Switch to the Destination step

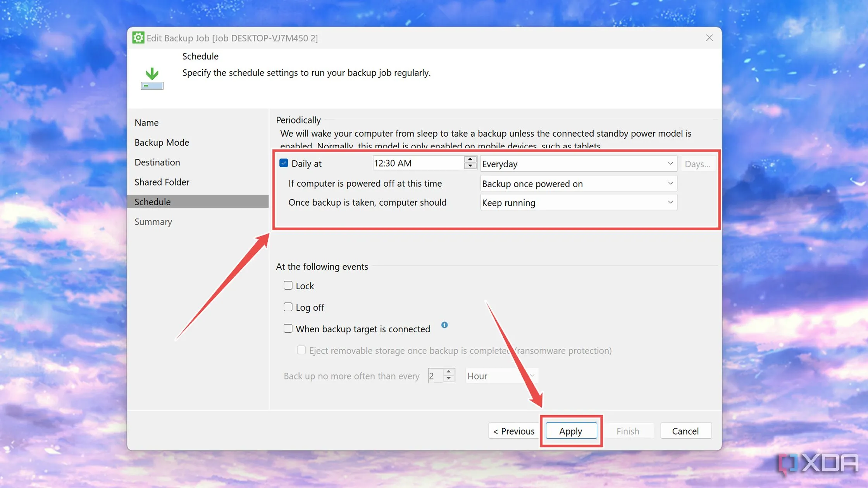coord(157,162)
